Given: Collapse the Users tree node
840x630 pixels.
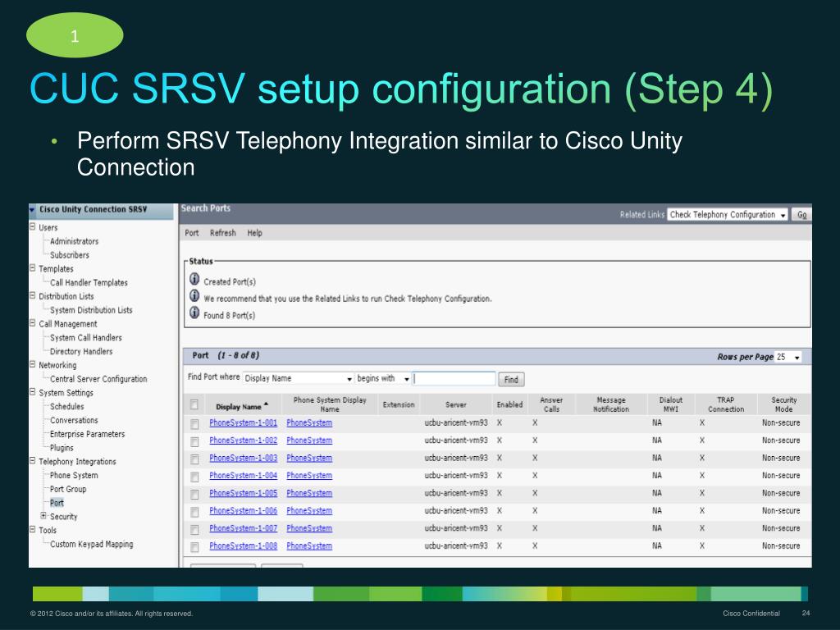Looking at the screenshot, I should [x=32, y=226].
